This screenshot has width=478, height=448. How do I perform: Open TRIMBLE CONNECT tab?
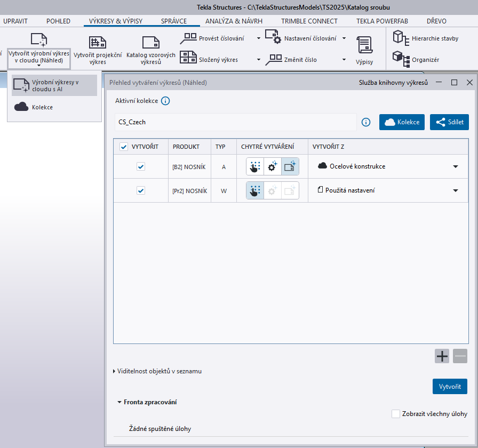(309, 21)
